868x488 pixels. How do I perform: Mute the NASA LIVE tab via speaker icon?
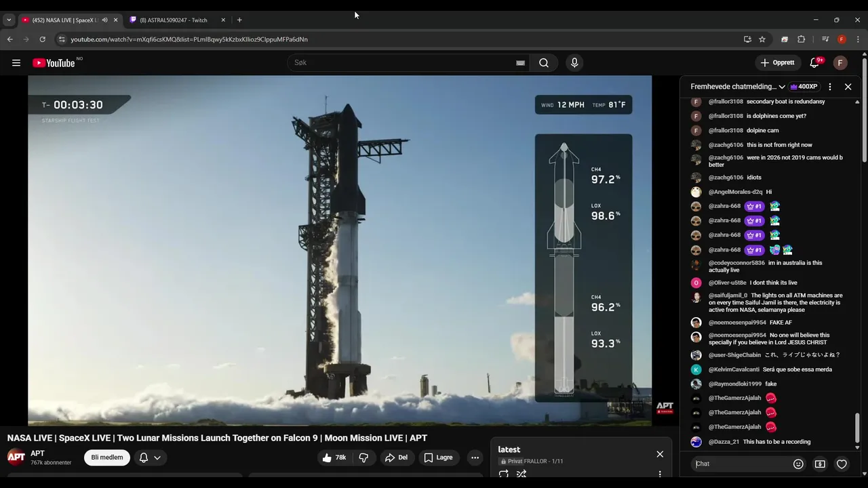click(x=104, y=20)
